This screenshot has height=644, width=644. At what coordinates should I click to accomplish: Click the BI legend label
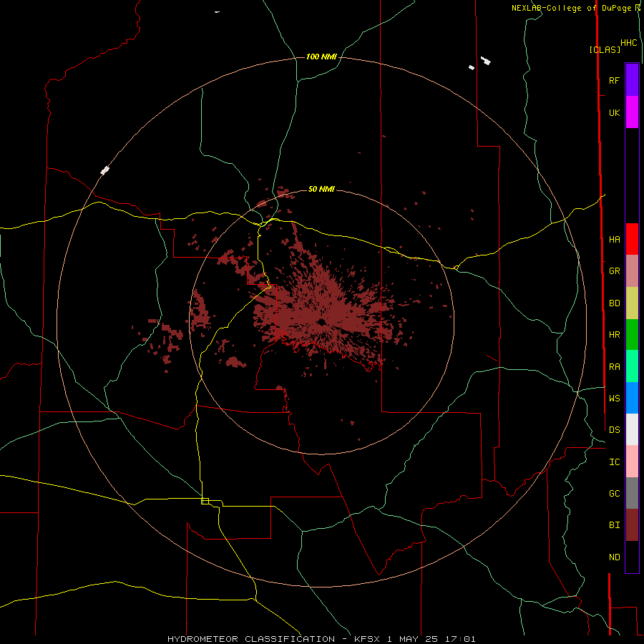tap(614, 525)
